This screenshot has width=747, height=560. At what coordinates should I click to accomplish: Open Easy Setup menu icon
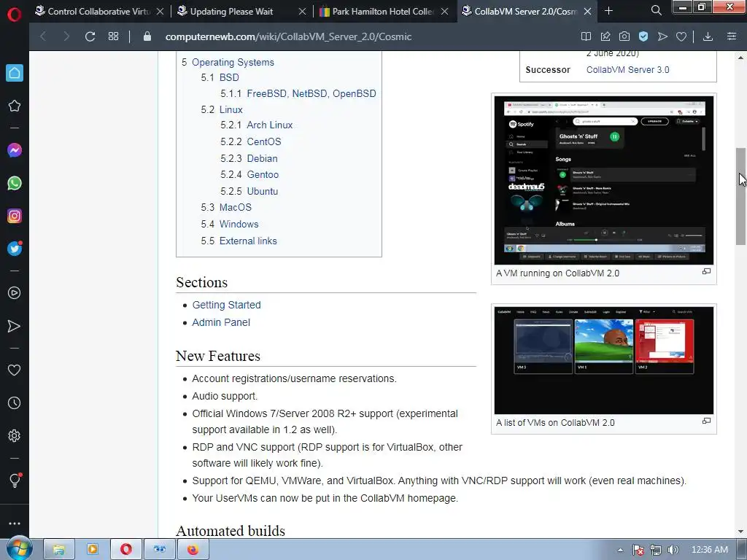point(732,36)
